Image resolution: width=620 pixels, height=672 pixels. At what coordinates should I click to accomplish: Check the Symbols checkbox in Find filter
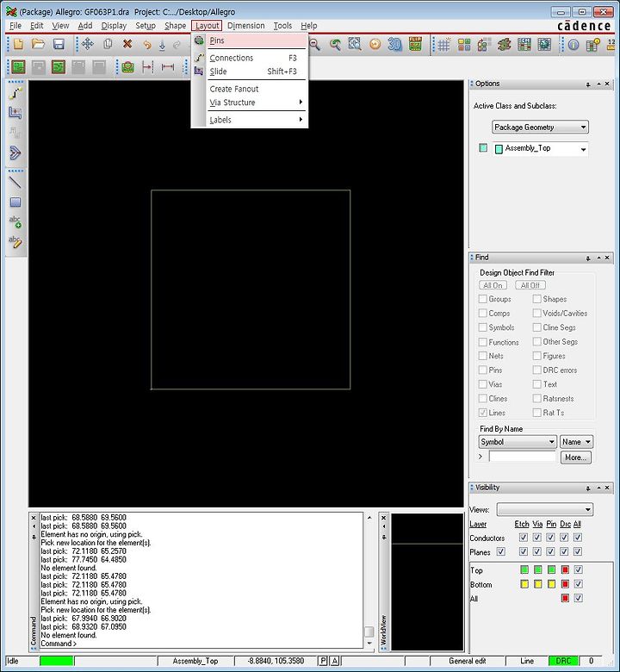click(483, 327)
